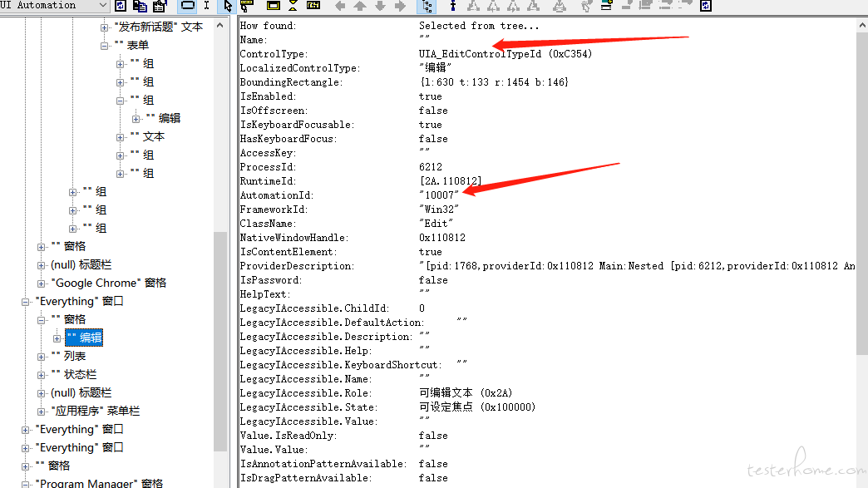This screenshot has width=868, height=488.
Task: Click the NativeWindowHandle value 0x110812
Action: [x=442, y=238]
